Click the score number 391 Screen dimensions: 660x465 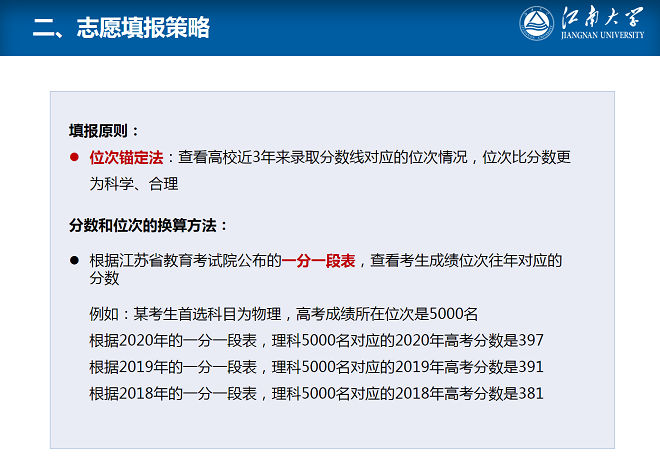(x=530, y=366)
